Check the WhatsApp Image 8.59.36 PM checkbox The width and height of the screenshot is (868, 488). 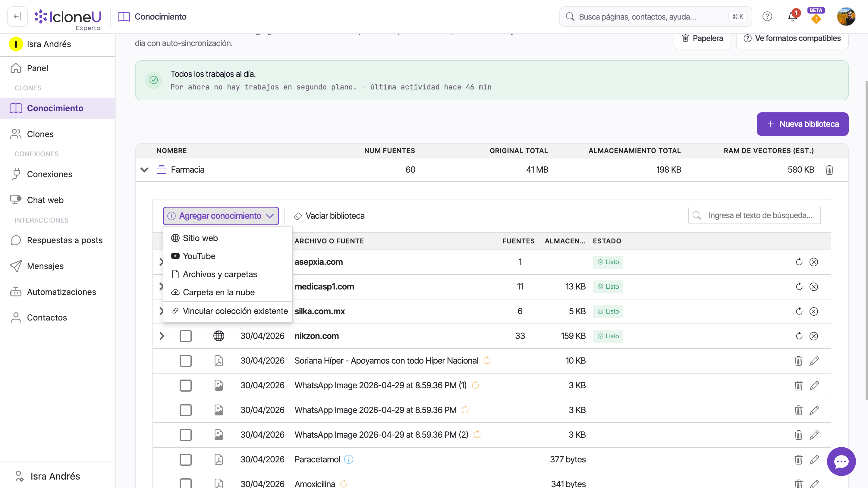tap(185, 410)
